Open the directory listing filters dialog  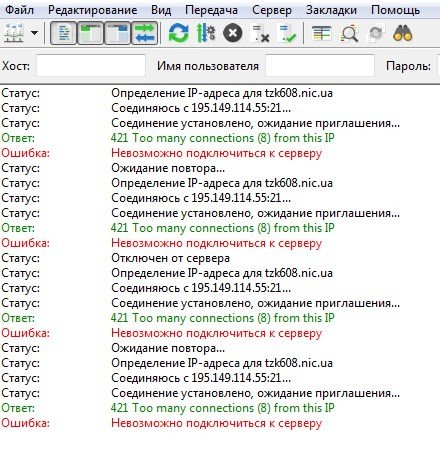(322, 33)
